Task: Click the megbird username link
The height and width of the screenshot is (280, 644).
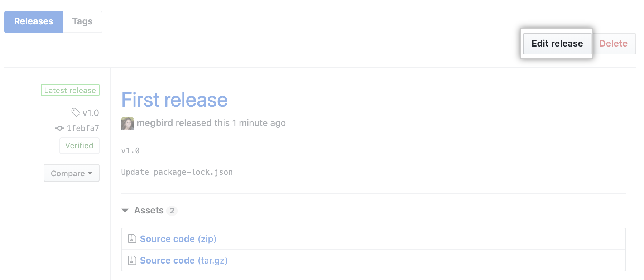Action: (155, 123)
